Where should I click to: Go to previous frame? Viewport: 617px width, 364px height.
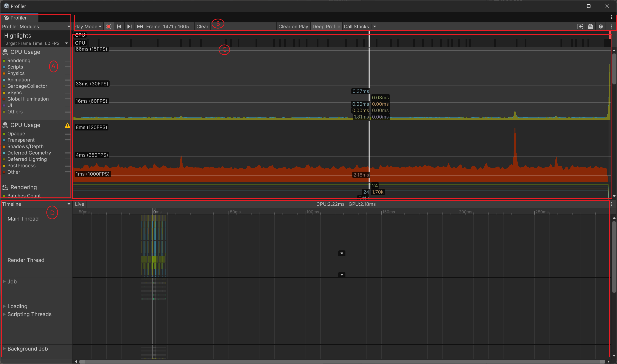119,27
